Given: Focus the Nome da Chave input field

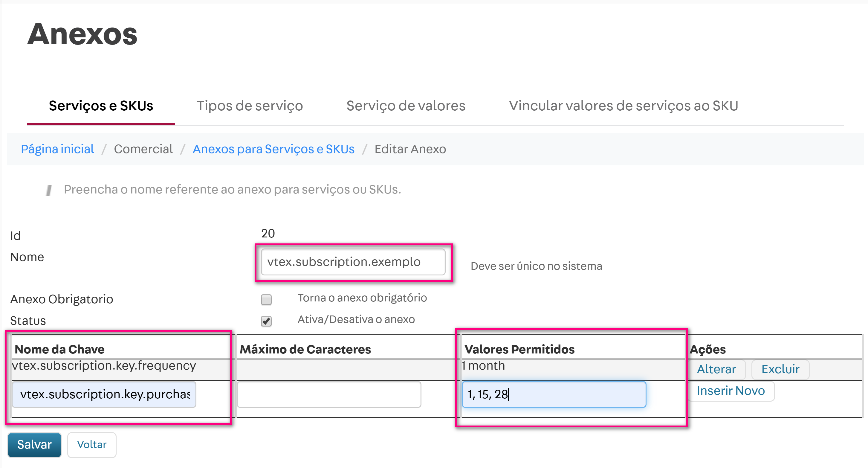Looking at the screenshot, I should coord(104,394).
